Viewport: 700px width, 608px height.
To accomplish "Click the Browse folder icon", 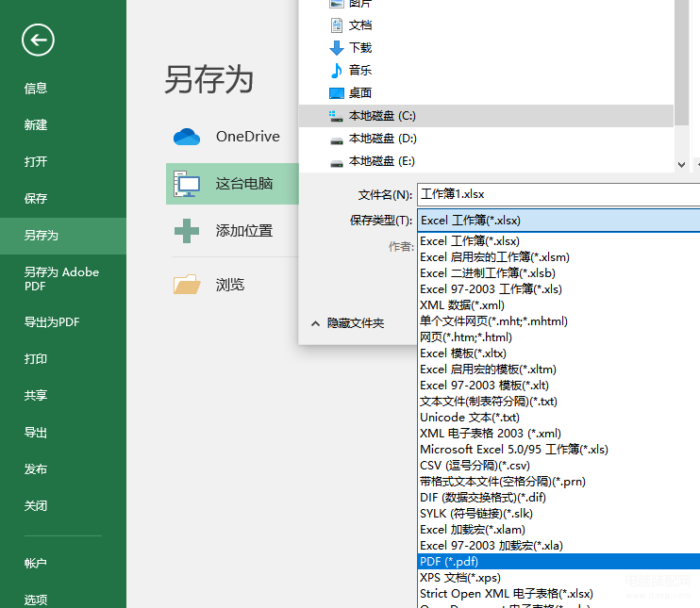I will point(187,284).
